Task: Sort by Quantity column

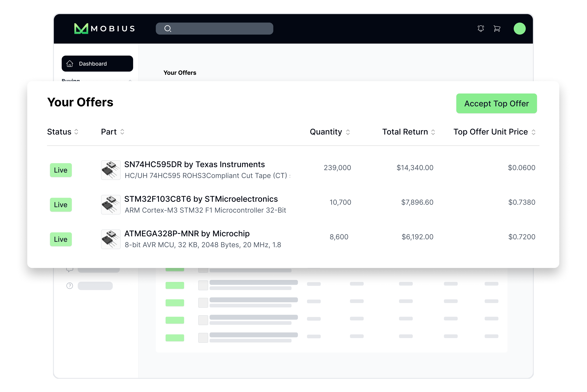Action: [x=348, y=132]
